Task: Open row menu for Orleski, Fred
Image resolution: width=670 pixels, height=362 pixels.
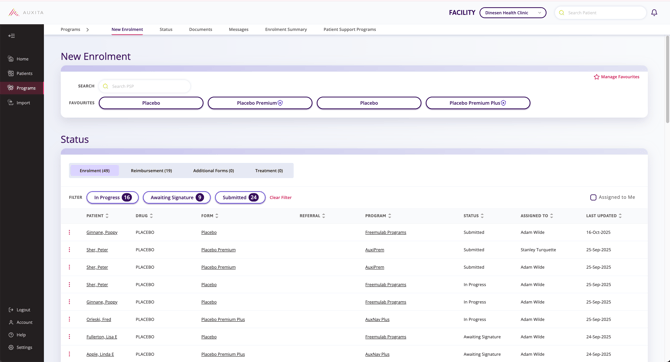Action: point(69,319)
